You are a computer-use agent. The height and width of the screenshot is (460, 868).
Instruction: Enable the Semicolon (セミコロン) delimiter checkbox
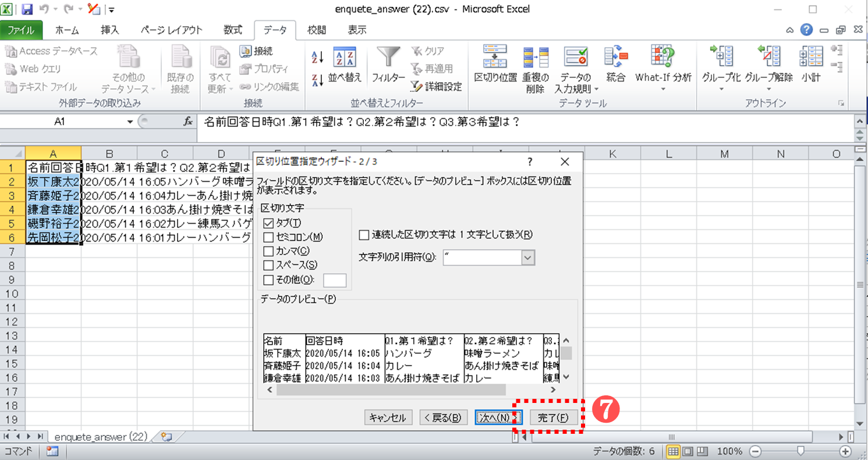tap(268, 237)
